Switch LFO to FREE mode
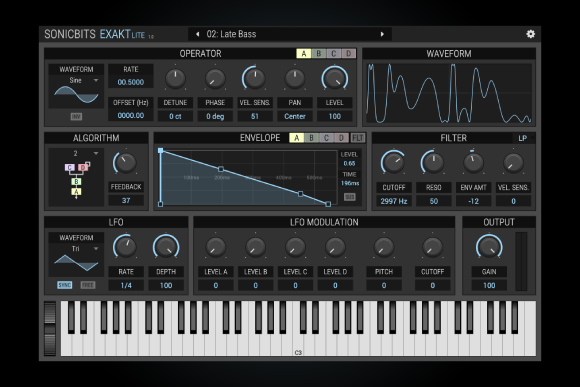 coord(88,285)
